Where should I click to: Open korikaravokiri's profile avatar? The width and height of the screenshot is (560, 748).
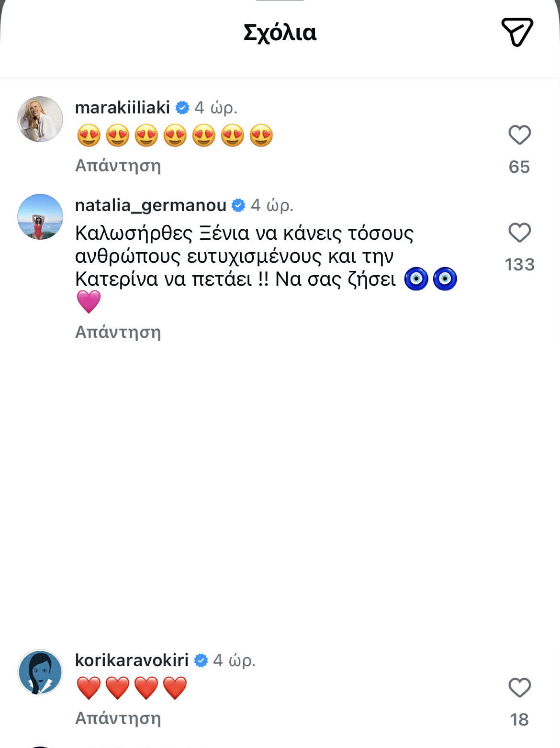[x=40, y=672]
